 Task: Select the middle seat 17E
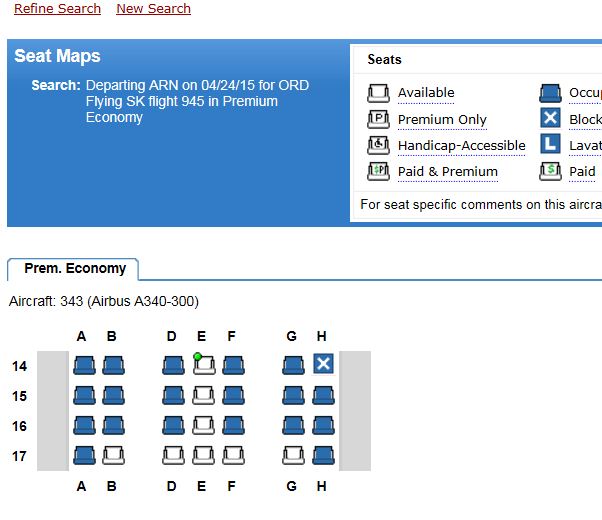[x=203, y=456]
